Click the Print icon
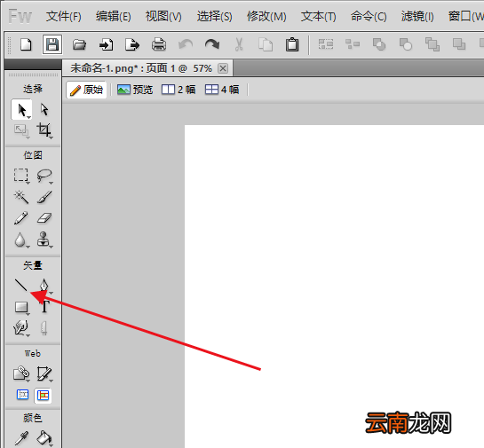484x448 pixels. click(159, 44)
